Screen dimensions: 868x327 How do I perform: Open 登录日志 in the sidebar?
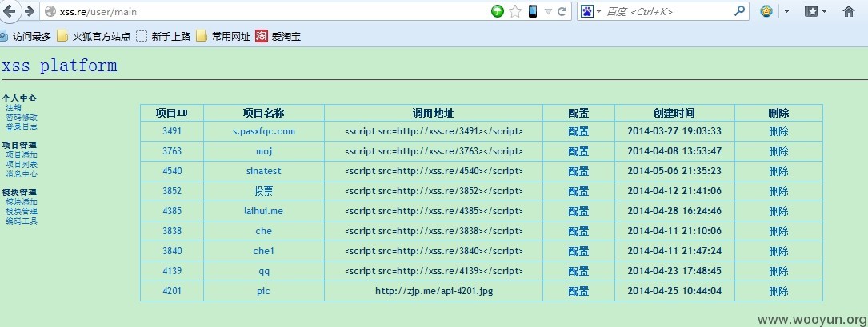click(x=22, y=126)
